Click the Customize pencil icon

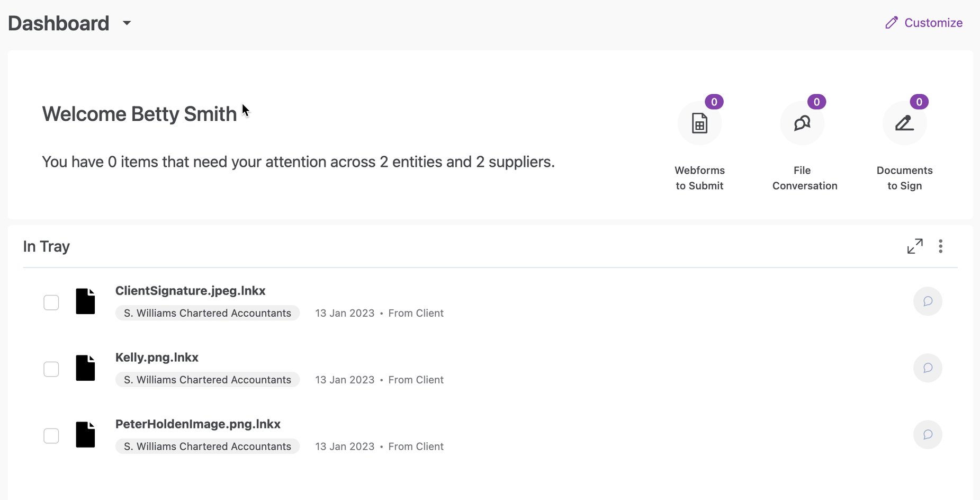point(892,23)
